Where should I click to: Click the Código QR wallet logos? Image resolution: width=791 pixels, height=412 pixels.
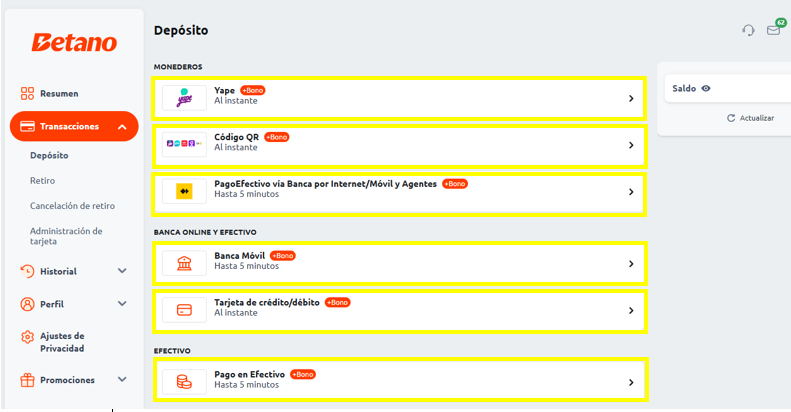[x=184, y=145]
